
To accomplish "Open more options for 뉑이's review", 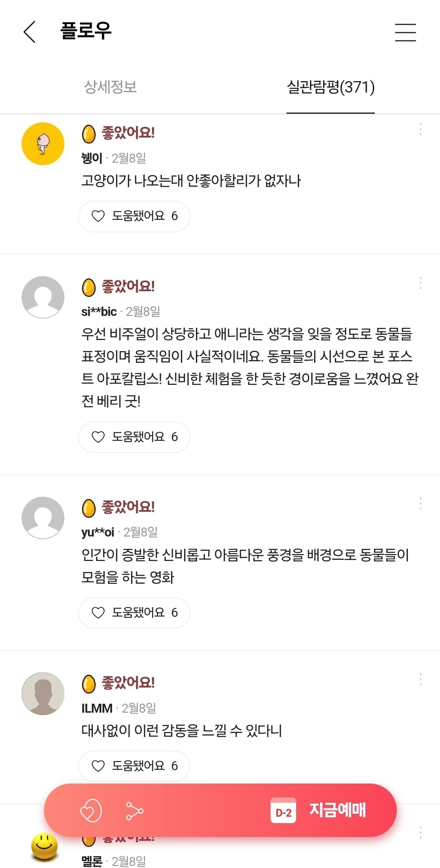I will point(420,130).
